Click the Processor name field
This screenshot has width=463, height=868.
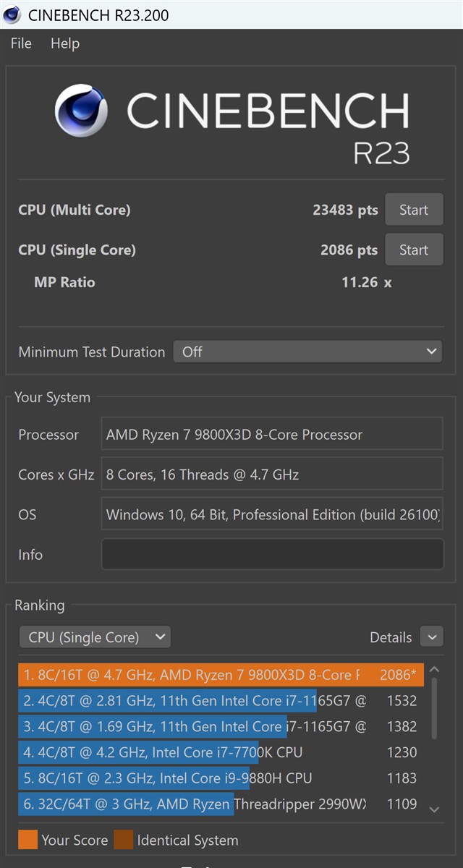click(272, 434)
